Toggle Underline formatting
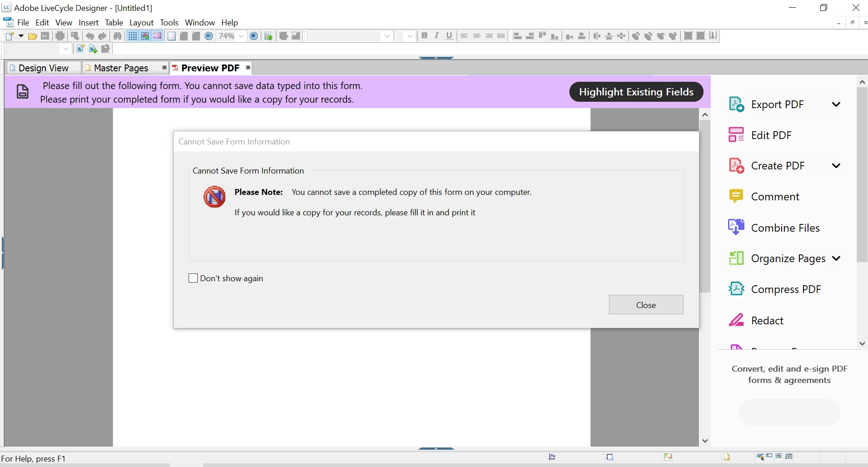 pos(449,36)
